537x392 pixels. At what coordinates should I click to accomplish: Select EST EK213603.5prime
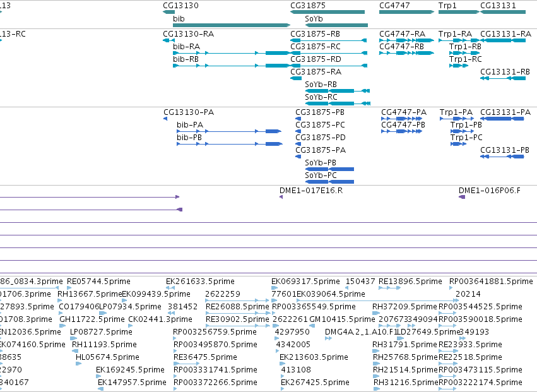282,364
